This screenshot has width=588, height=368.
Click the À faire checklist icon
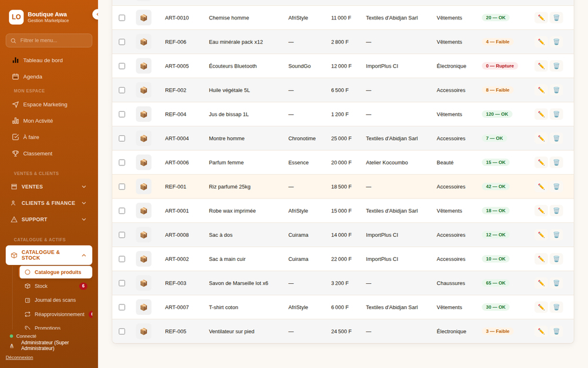point(15,137)
